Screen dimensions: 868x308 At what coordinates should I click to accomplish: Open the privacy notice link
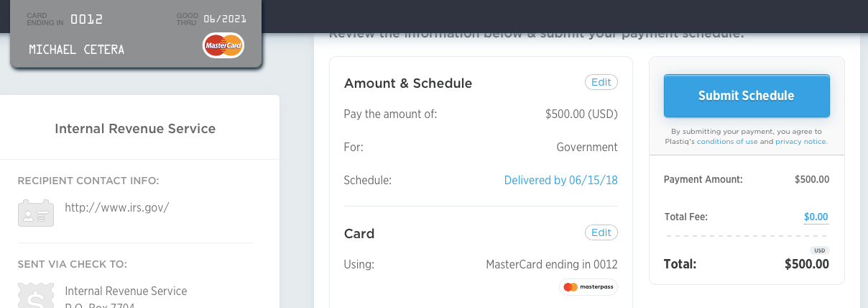pyautogui.click(x=801, y=142)
